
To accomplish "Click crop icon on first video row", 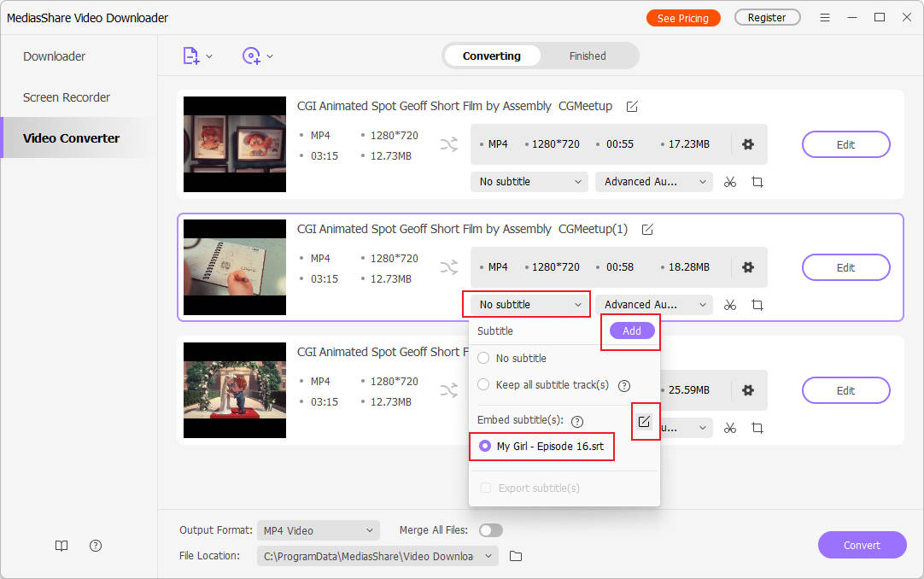I will 757,182.
